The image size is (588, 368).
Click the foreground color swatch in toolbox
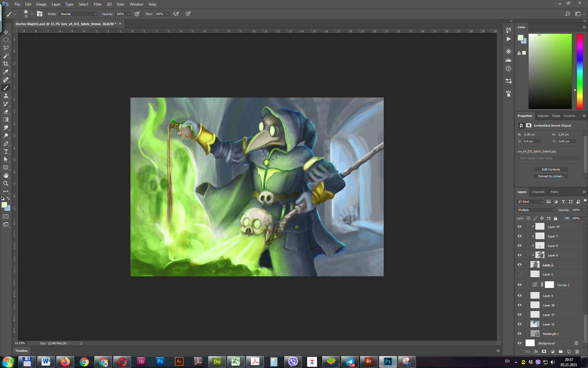[x=4, y=205]
